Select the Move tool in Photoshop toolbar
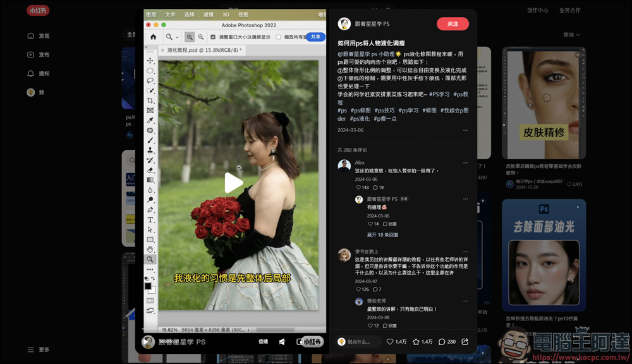 (x=150, y=61)
